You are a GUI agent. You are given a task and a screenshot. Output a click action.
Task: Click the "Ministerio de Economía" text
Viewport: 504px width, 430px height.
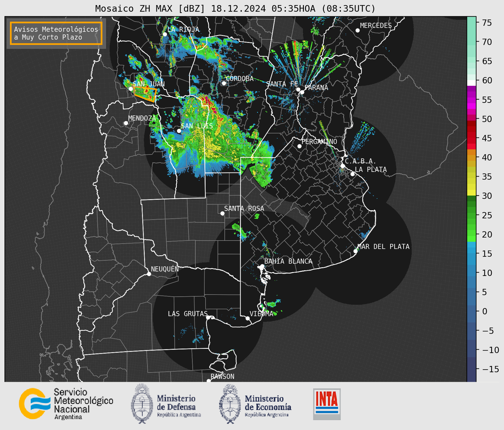(268, 402)
